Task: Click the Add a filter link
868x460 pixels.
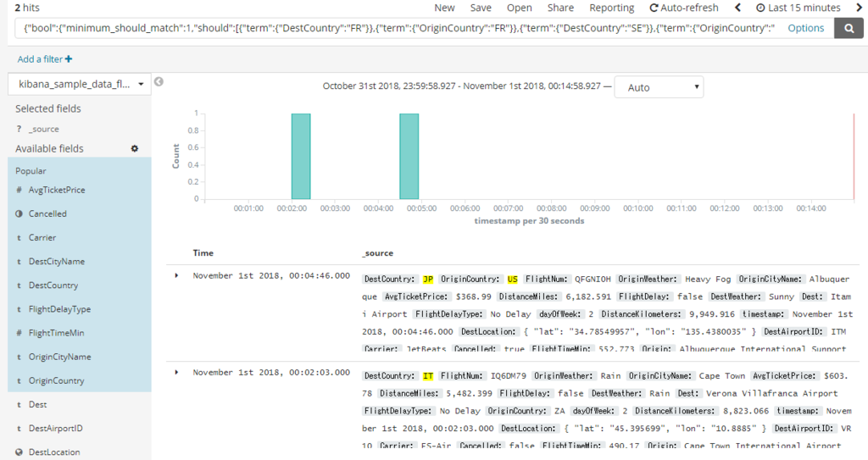Action: pos(45,58)
